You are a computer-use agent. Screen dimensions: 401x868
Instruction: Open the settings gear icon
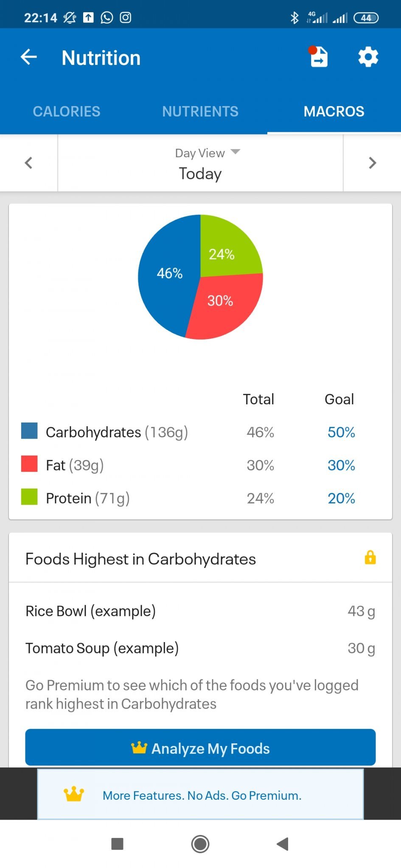click(x=368, y=57)
